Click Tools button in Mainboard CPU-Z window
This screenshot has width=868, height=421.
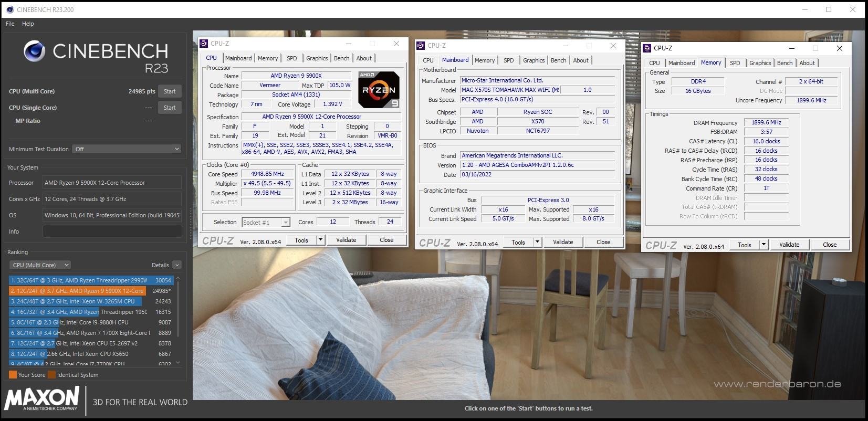click(518, 242)
